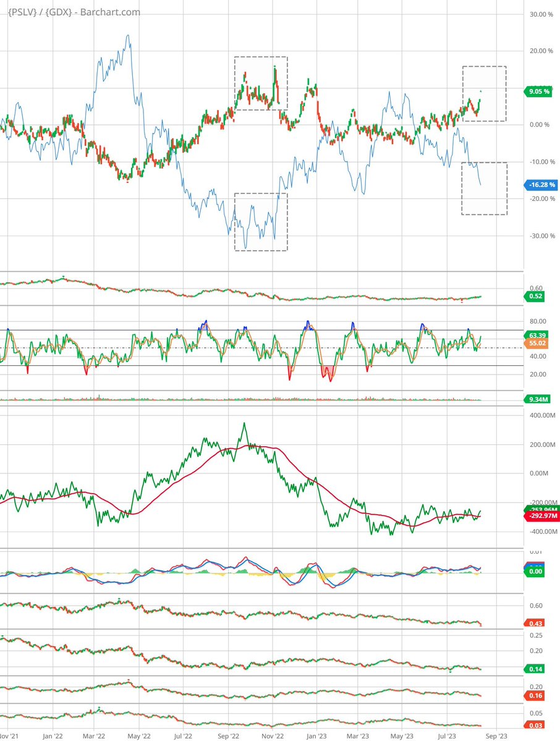The image size is (560, 741).
Task: Select the green 0.00 MACD value badge
Action: click(535, 572)
